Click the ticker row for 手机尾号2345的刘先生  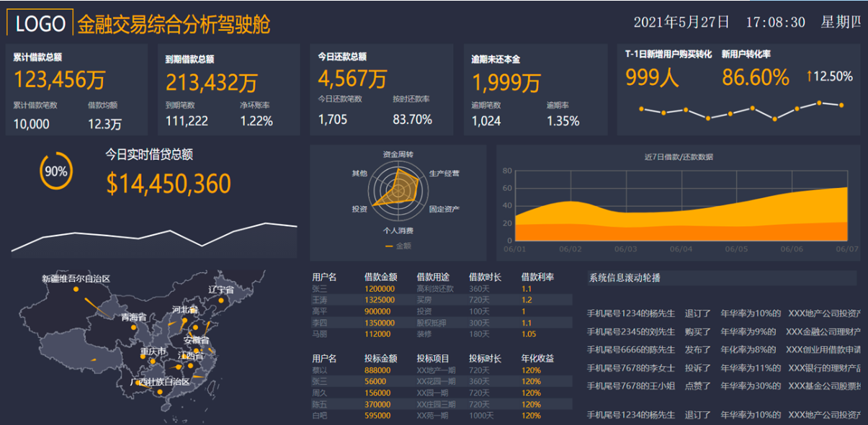point(723,331)
